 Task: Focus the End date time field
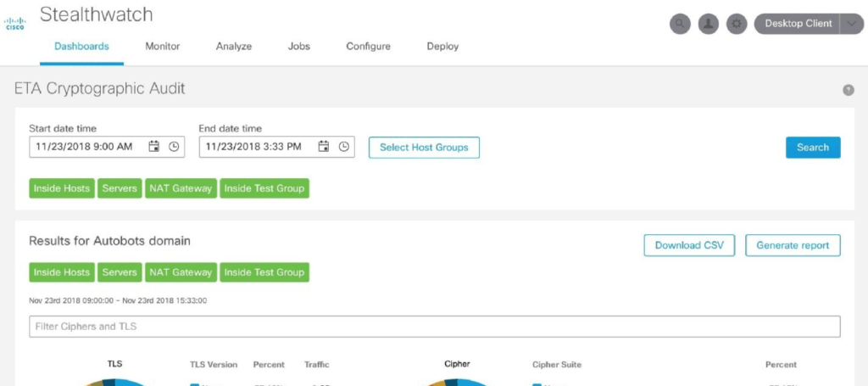tap(277, 147)
